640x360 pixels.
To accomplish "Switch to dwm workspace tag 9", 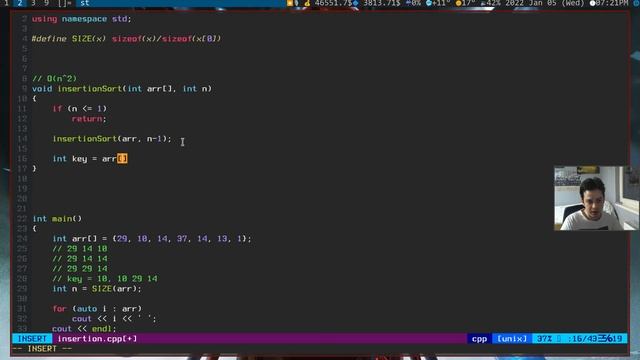I will [46, 3].
